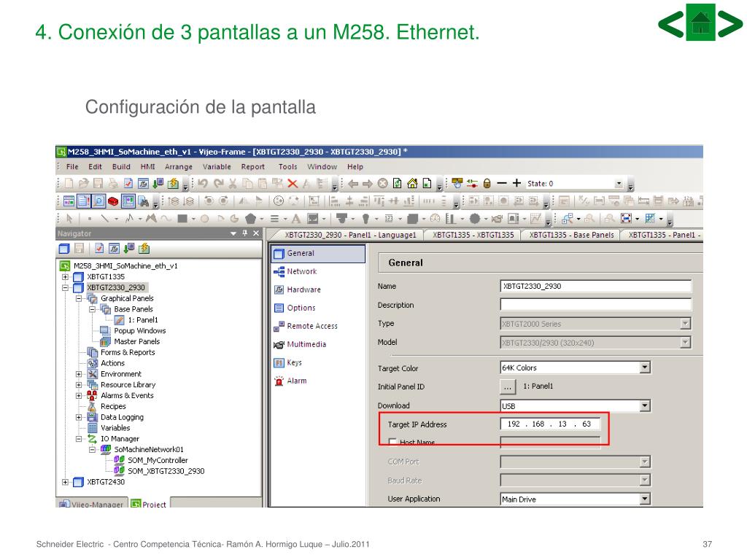Click the Target IP Address field

click(550, 424)
